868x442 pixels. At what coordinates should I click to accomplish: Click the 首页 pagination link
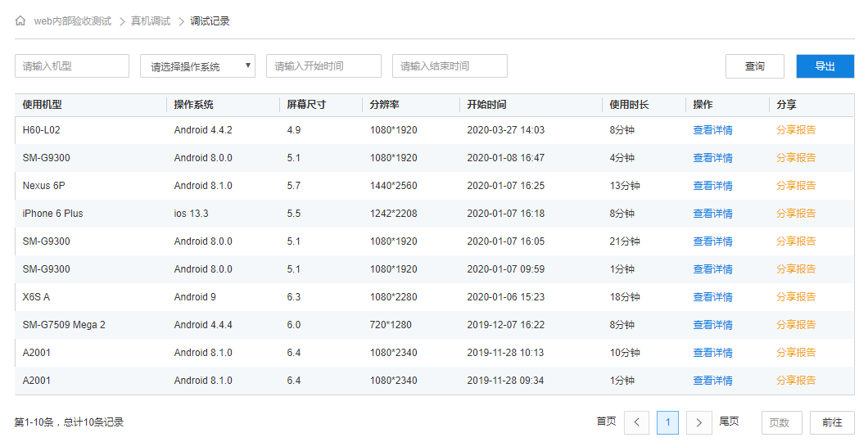pyautogui.click(x=606, y=422)
